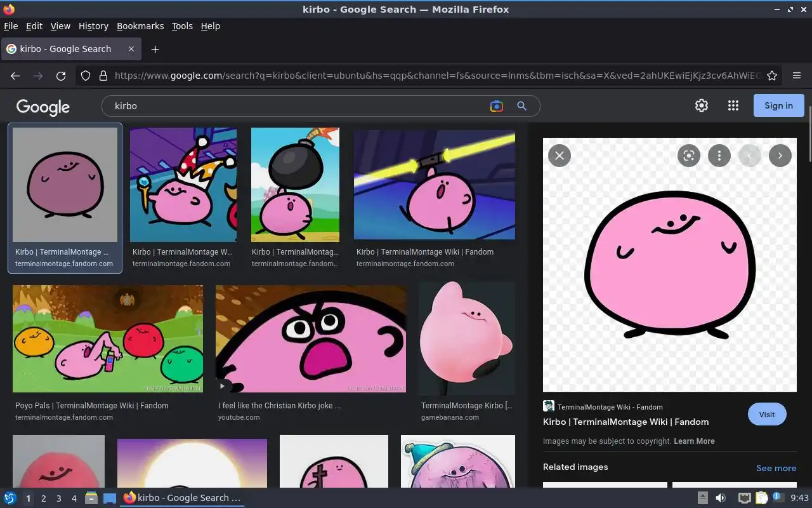Open the File menu
Viewport: 812px width, 508px height.
11,26
